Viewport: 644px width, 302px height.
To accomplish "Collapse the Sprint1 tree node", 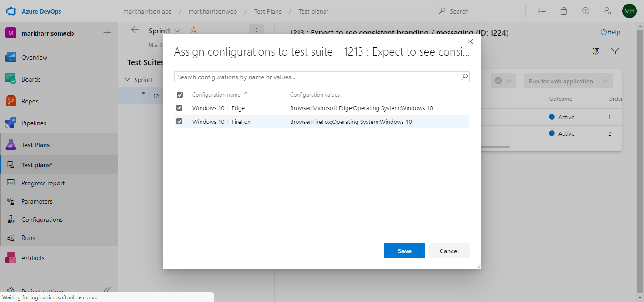I will click(x=127, y=80).
